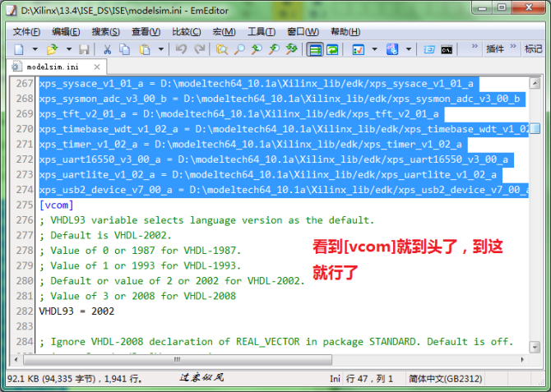Click the Open file folder icon
This screenshot has height=392, width=551.
52,49
